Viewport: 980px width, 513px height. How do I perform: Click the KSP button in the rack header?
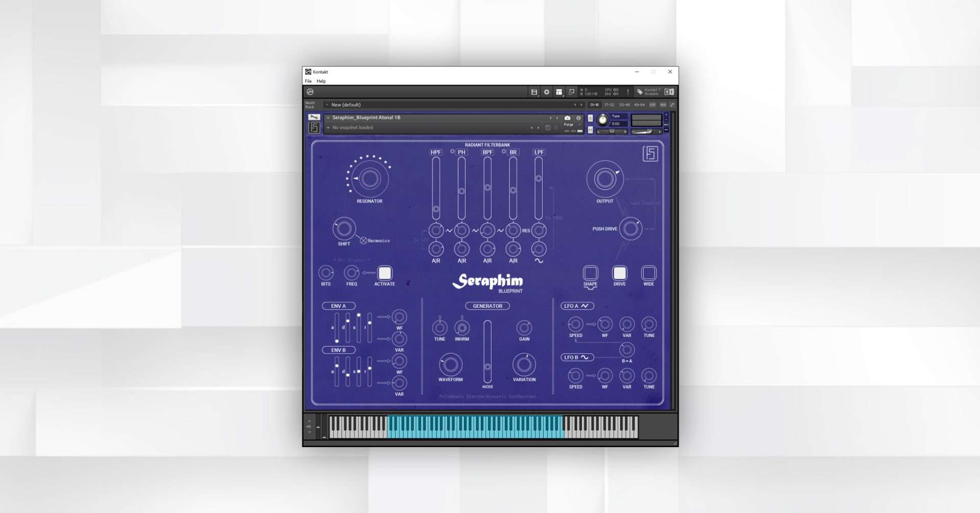pos(652,105)
